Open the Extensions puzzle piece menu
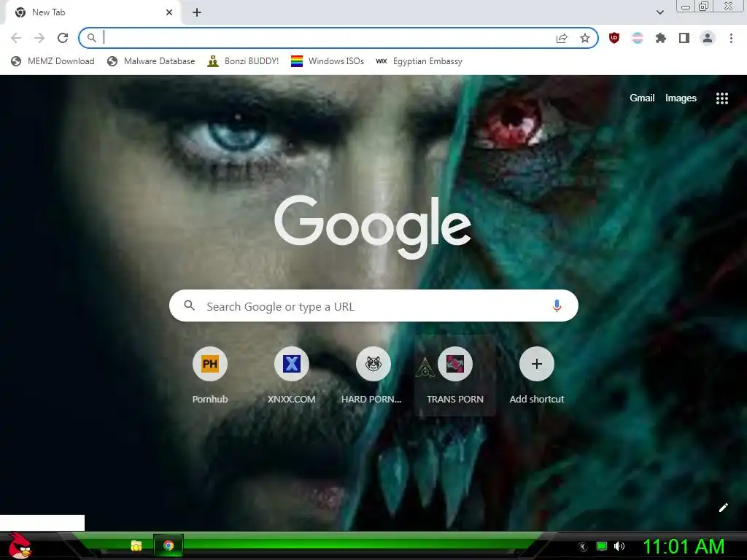This screenshot has height=560, width=747. (661, 38)
